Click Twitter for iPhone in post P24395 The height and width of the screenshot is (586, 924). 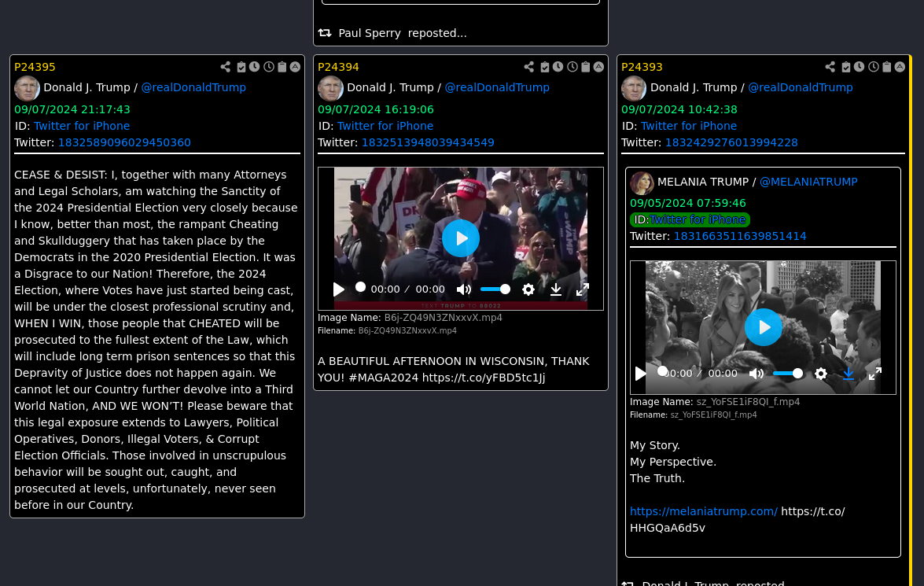coord(82,126)
